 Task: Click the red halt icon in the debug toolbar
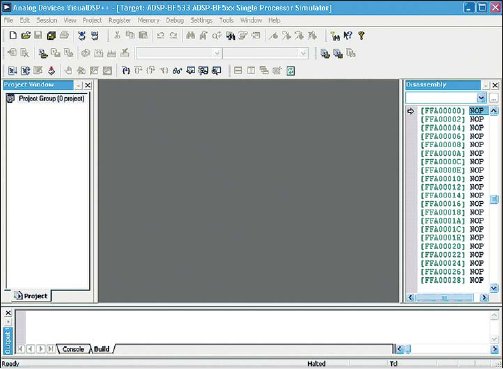[51, 71]
